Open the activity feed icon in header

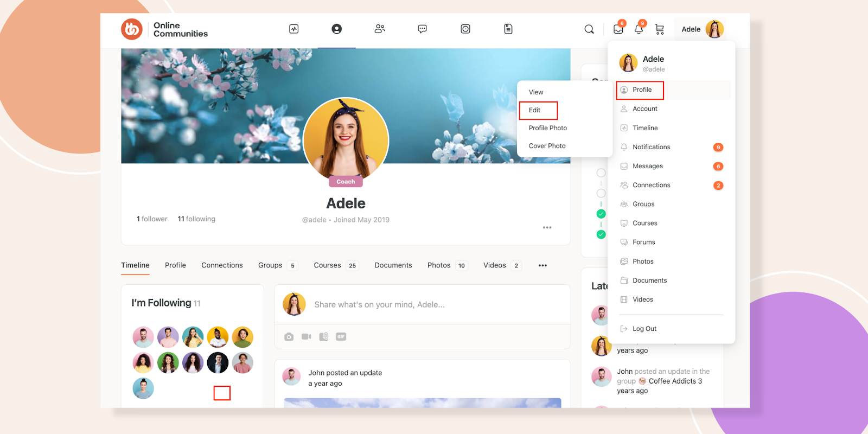click(294, 29)
